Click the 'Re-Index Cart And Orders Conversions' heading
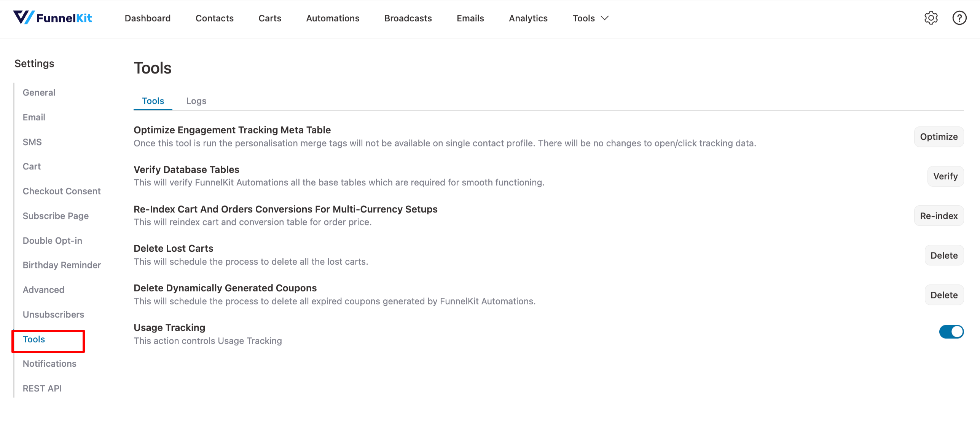Image resolution: width=980 pixels, height=444 pixels. click(x=285, y=209)
